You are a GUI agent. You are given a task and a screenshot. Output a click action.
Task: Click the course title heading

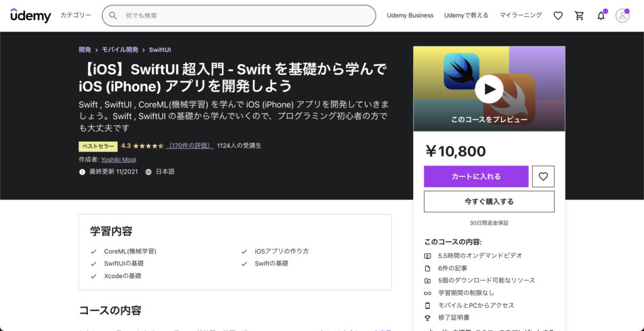tap(233, 77)
